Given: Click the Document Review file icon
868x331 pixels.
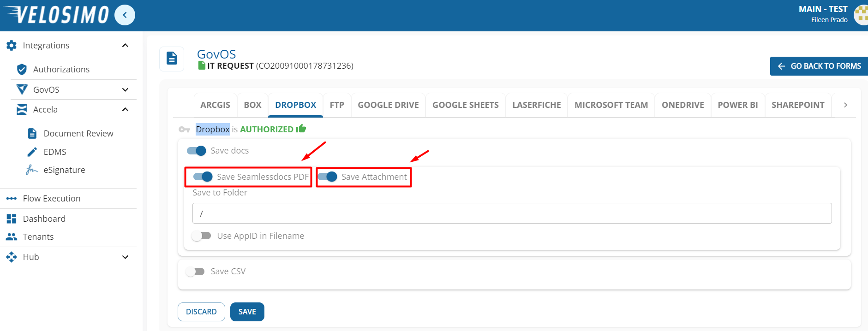Looking at the screenshot, I should click(32, 133).
